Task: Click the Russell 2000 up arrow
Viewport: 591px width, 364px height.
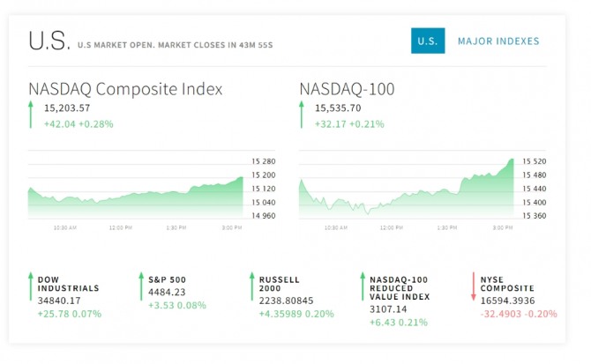Action: click(251, 288)
